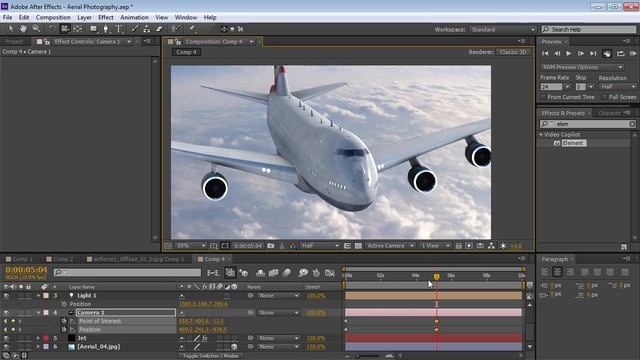Select the Selection arrow tool
Image resolution: width=640 pixels, height=360 pixels.
click(11, 29)
